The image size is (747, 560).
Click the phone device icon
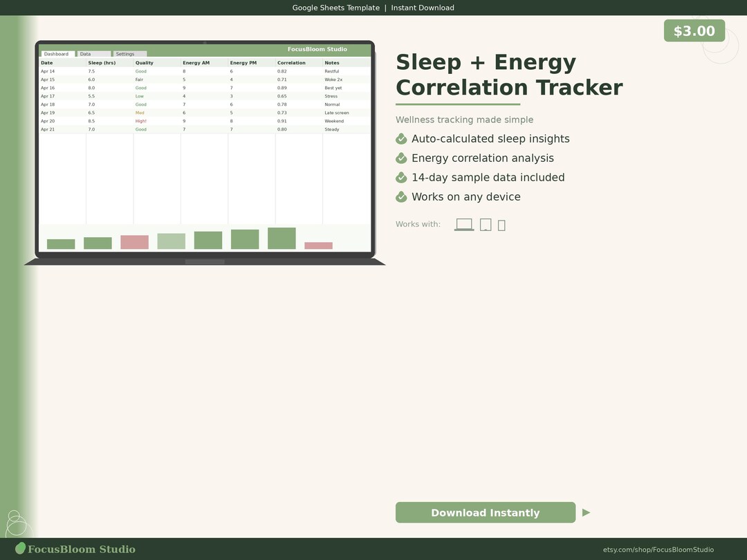coord(501,225)
